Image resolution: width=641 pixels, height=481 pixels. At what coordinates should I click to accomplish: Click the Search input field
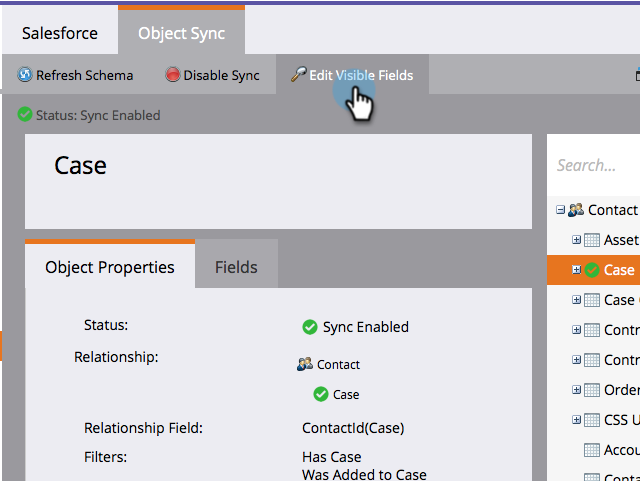tap(596, 165)
